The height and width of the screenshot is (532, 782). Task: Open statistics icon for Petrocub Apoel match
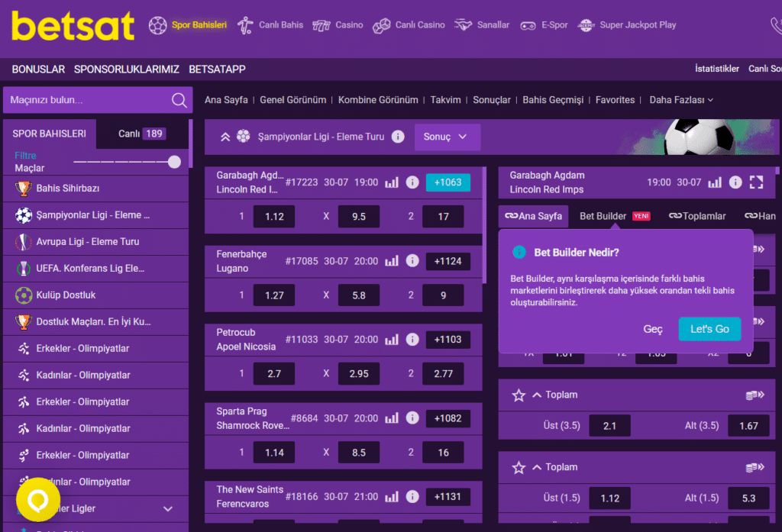[392, 340]
